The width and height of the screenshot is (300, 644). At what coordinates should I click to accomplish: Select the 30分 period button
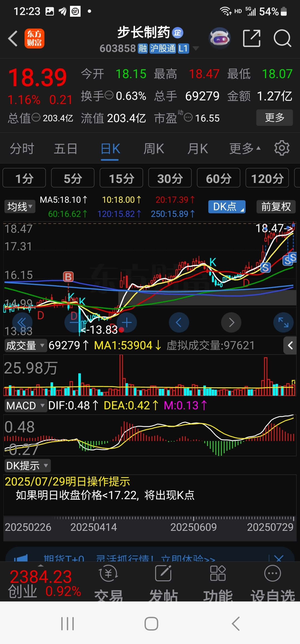click(x=170, y=178)
